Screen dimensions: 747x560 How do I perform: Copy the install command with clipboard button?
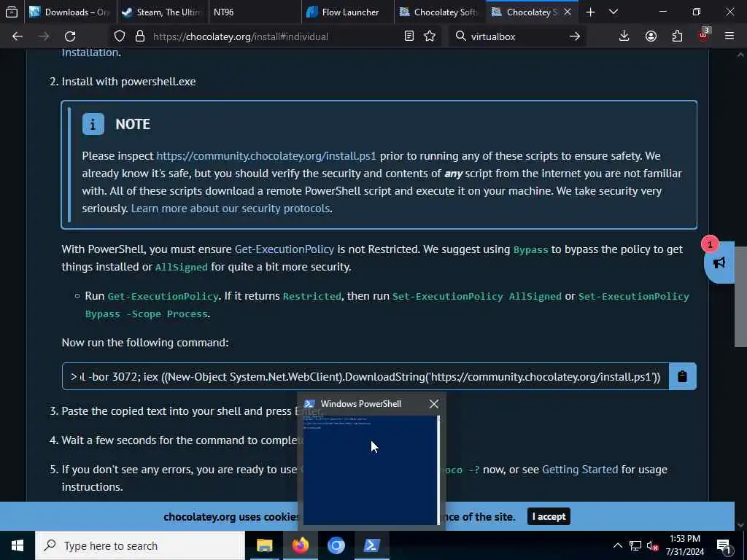coord(682,376)
